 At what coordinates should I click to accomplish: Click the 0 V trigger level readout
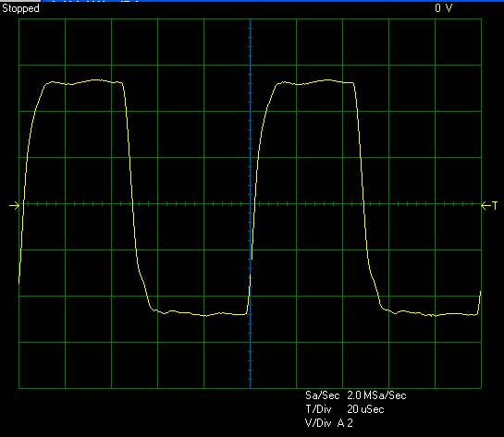[x=443, y=8]
